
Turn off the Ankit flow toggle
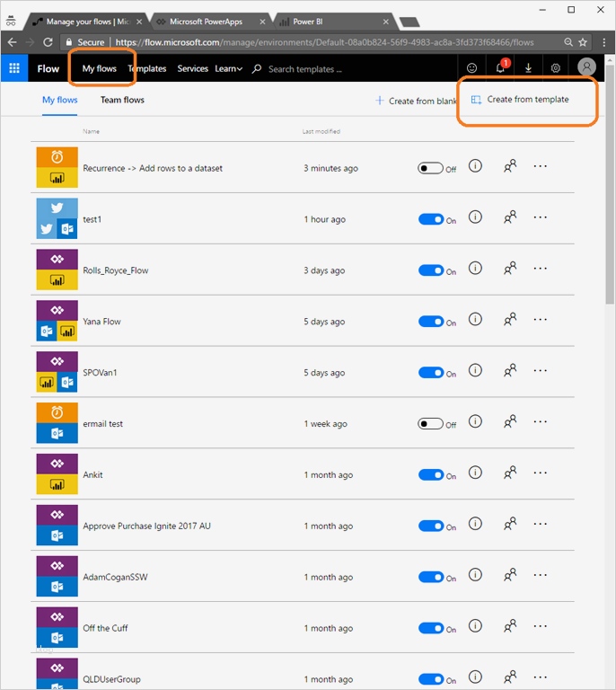click(431, 474)
